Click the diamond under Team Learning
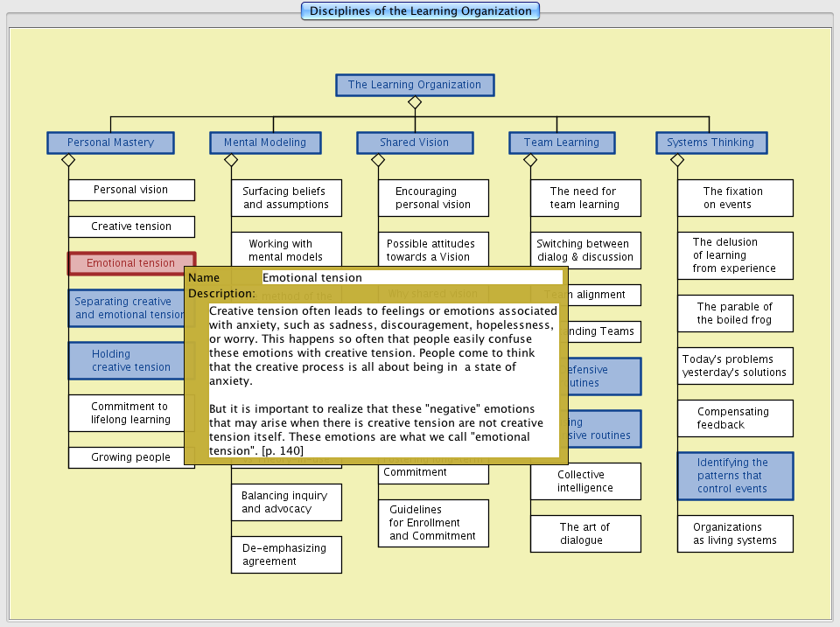Image resolution: width=840 pixels, height=627 pixels. pyautogui.click(x=530, y=160)
